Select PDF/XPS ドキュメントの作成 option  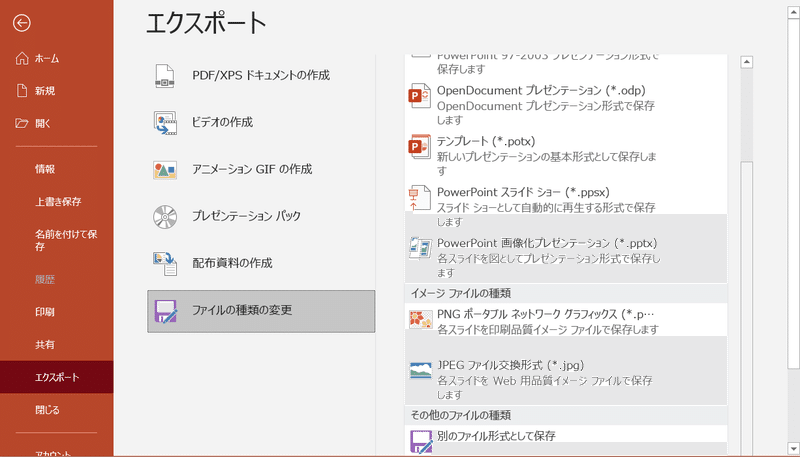(261, 76)
